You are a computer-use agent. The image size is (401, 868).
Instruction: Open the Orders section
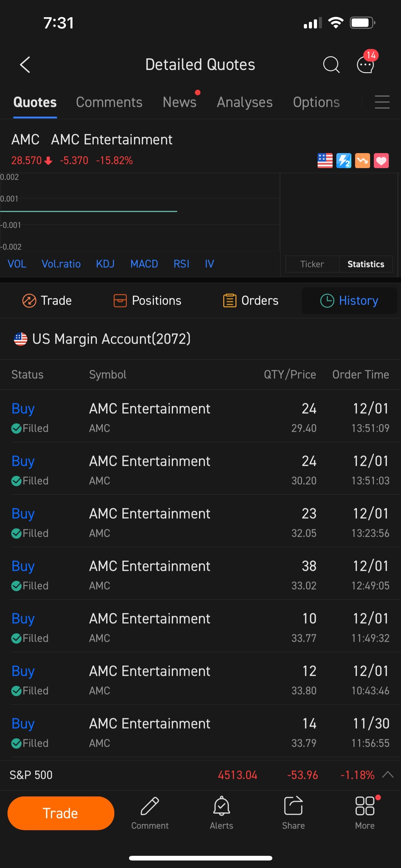coord(251,301)
